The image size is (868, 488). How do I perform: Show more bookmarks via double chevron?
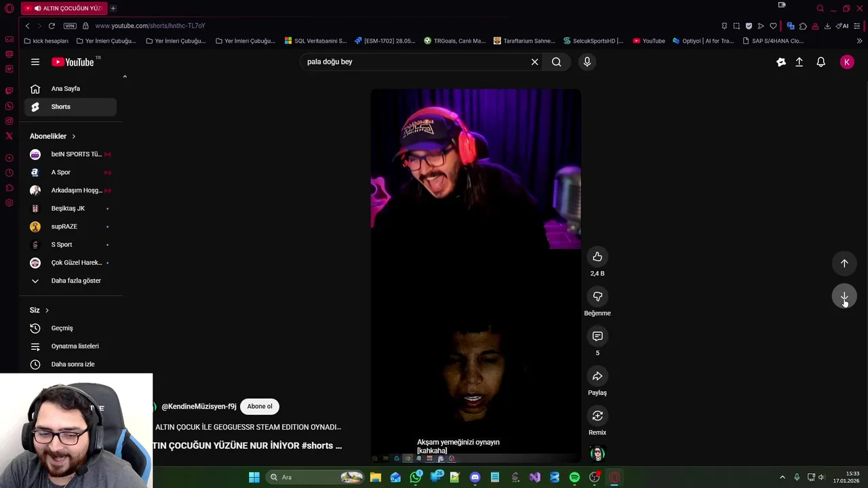(859, 41)
